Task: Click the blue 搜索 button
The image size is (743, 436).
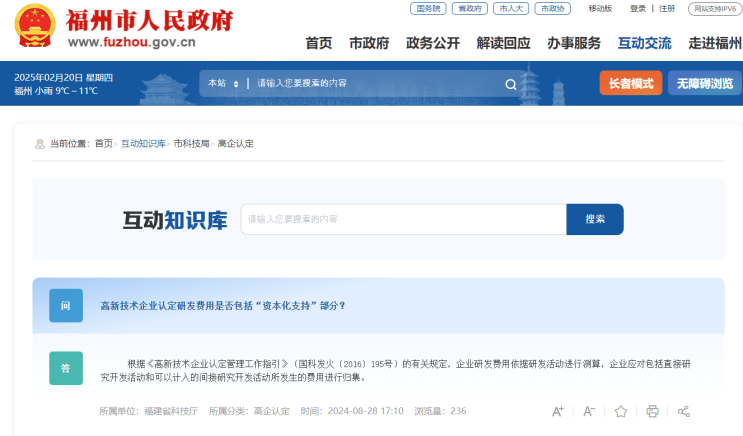Action: (595, 219)
